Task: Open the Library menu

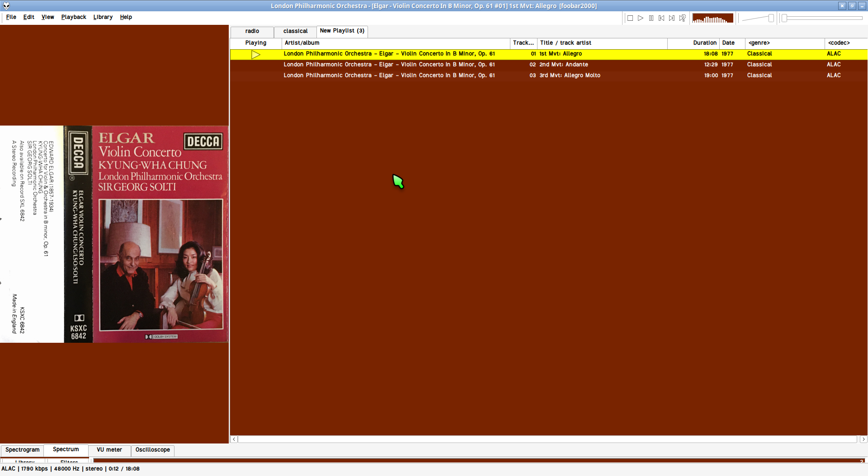Action: (x=103, y=17)
